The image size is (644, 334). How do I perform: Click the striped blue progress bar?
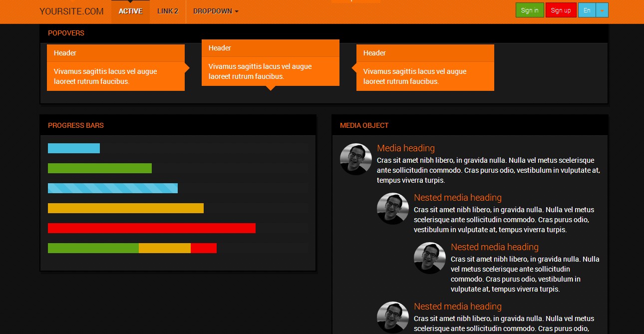(112, 188)
